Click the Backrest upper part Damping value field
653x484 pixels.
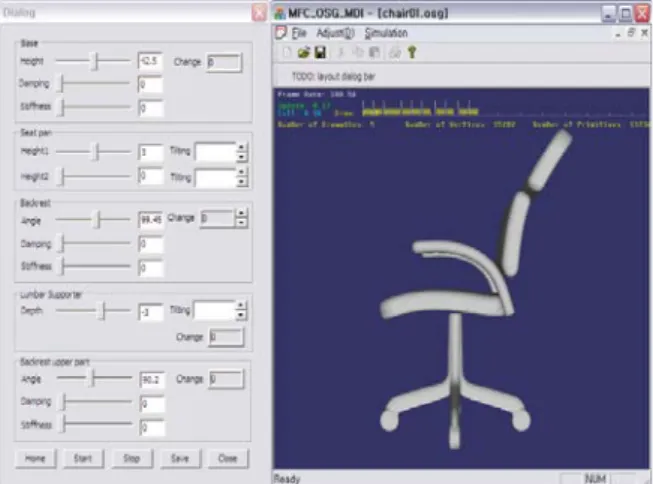pos(152,404)
